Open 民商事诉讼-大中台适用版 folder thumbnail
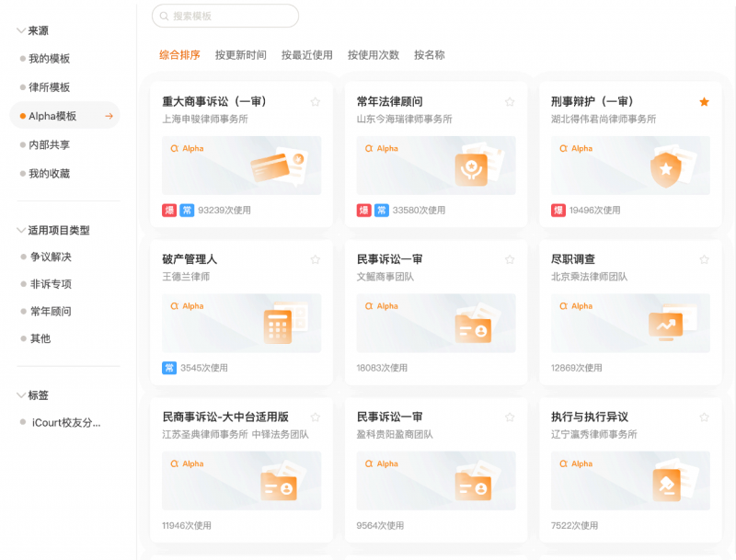The height and width of the screenshot is (560, 736). tap(241, 481)
